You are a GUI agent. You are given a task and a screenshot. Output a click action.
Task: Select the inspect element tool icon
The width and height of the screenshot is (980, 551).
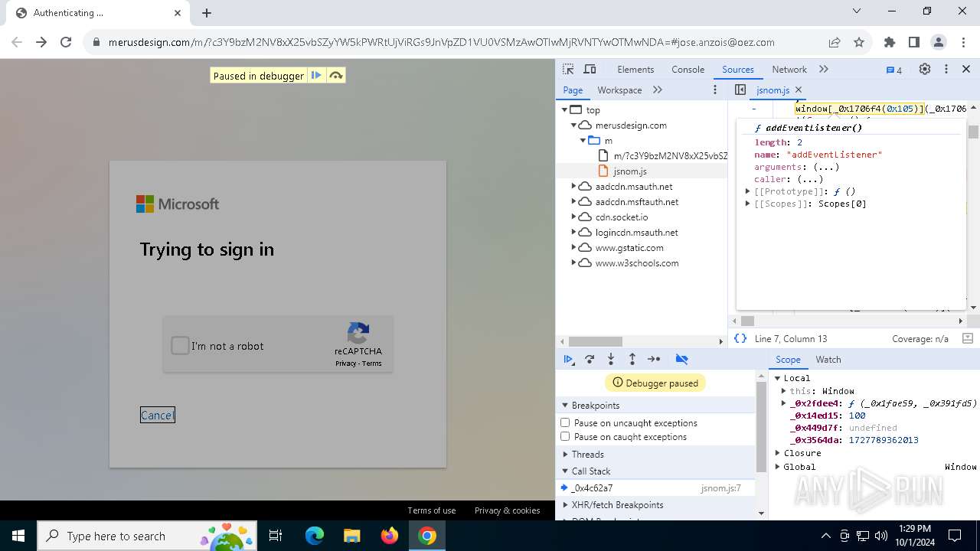coord(568,69)
